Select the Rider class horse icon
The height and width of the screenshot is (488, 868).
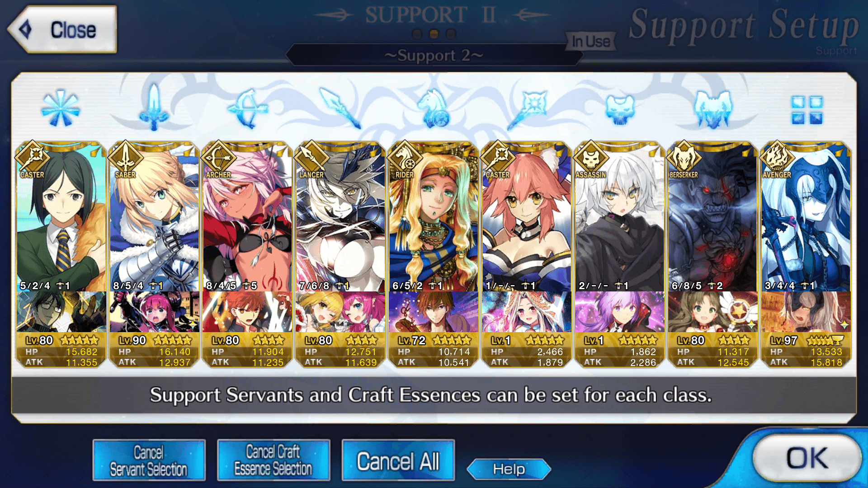pos(434,108)
